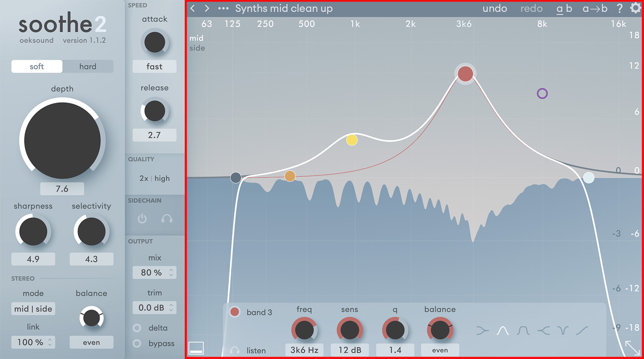Screen dimensions: 644x359
Task: Go to previous preset arrow
Action: pos(193,8)
